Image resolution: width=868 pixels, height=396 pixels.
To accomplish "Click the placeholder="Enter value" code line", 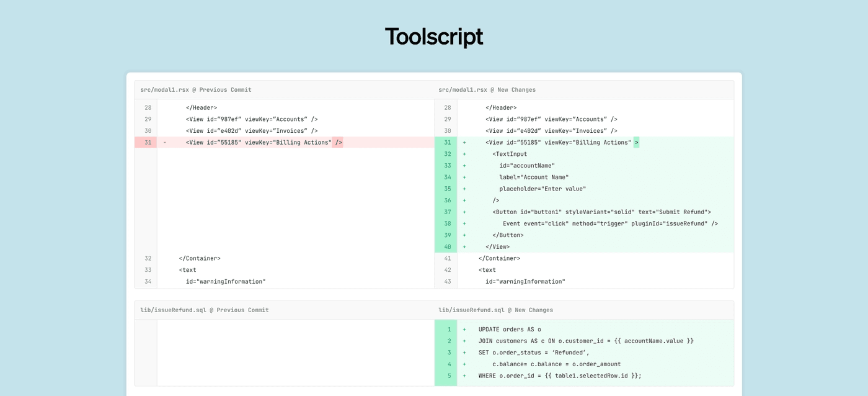I will coord(542,189).
